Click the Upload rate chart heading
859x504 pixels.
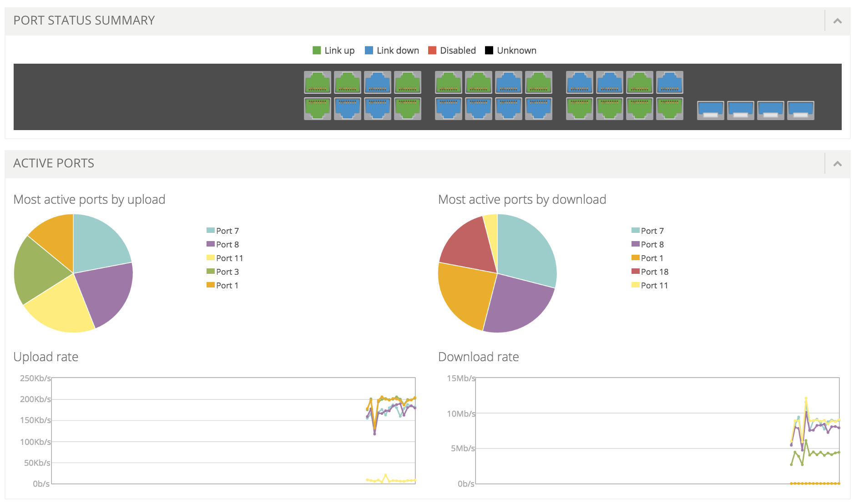click(x=46, y=357)
